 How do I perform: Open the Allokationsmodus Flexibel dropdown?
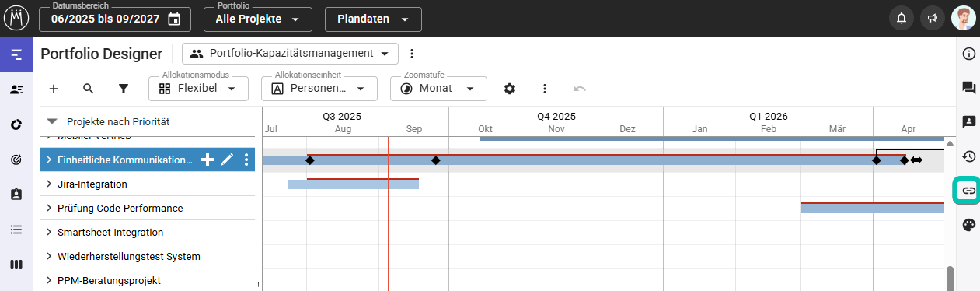(x=198, y=89)
